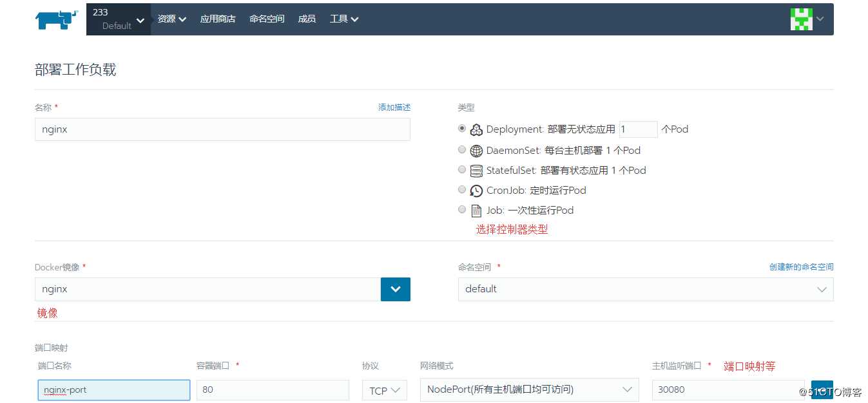Open 命名空间 in the navigation bar
The width and height of the screenshot is (868, 403).
(x=267, y=19)
